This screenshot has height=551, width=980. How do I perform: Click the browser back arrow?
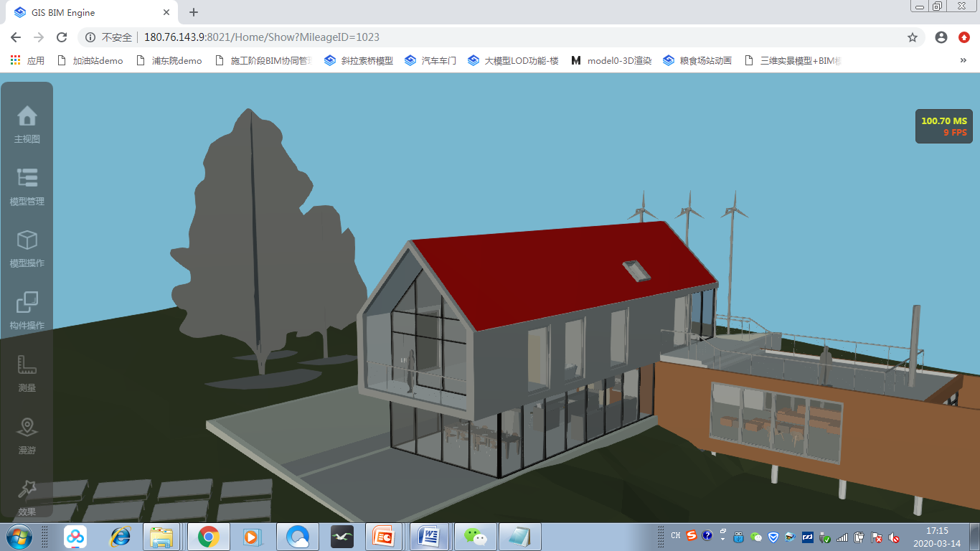click(x=15, y=37)
